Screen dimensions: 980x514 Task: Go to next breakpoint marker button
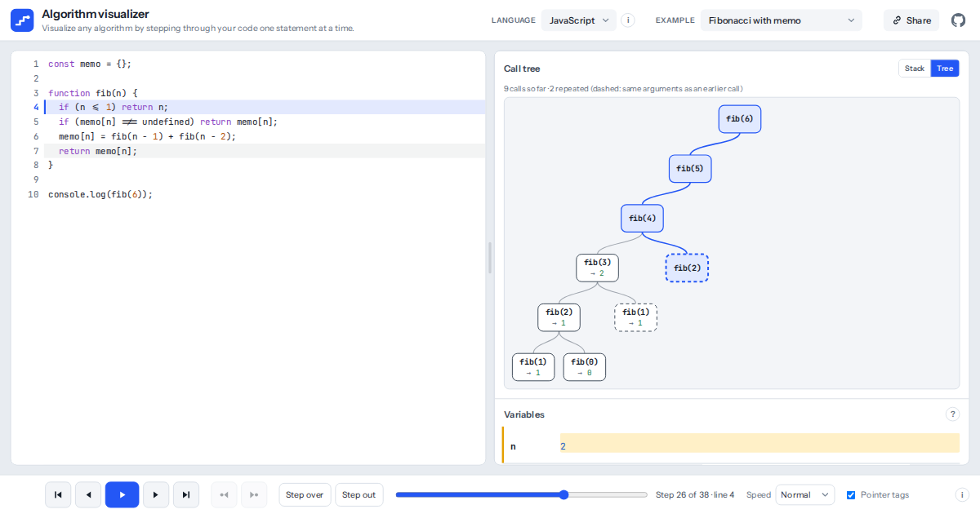point(254,494)
